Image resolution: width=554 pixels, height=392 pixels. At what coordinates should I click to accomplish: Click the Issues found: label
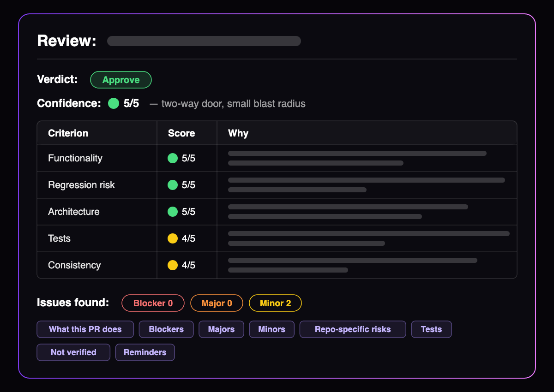73,303
